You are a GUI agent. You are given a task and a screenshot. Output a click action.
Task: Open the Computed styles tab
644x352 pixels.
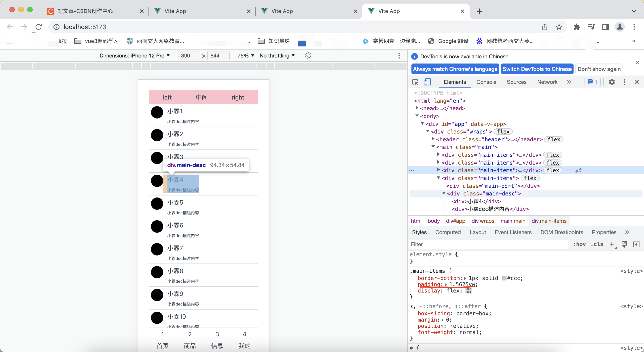coord(448,232)
